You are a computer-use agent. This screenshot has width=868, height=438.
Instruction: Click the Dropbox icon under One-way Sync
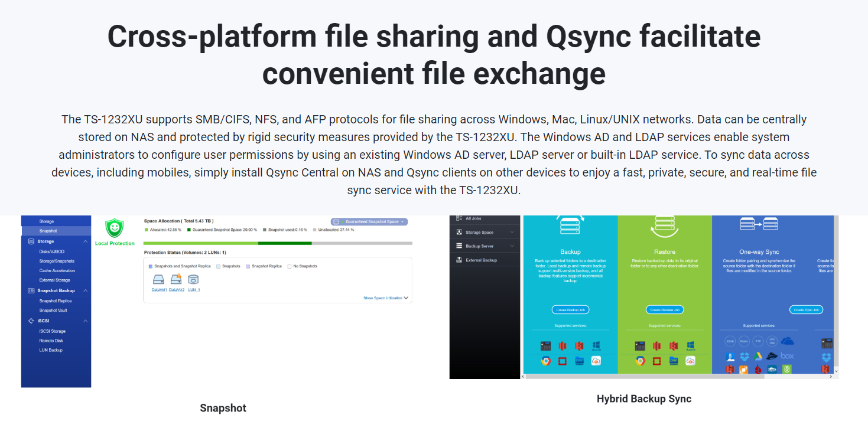click(745, 356)
